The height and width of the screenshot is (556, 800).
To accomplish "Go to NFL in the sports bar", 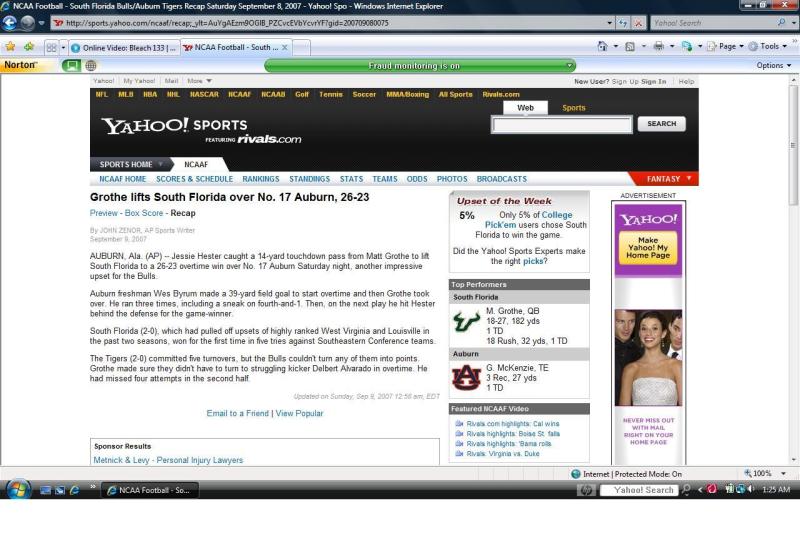I will pyautogui.click(x=102, y=94).
